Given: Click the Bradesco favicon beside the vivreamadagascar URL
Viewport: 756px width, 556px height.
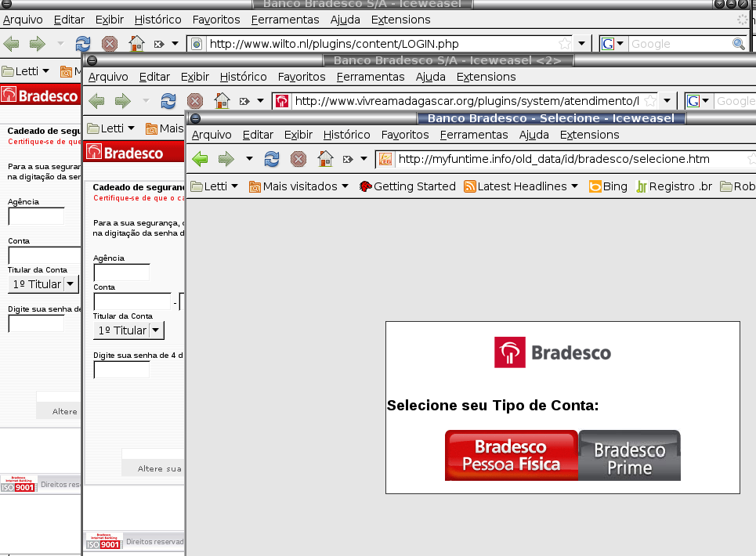Looking at the screenshot, I should [x=282, y=101].
